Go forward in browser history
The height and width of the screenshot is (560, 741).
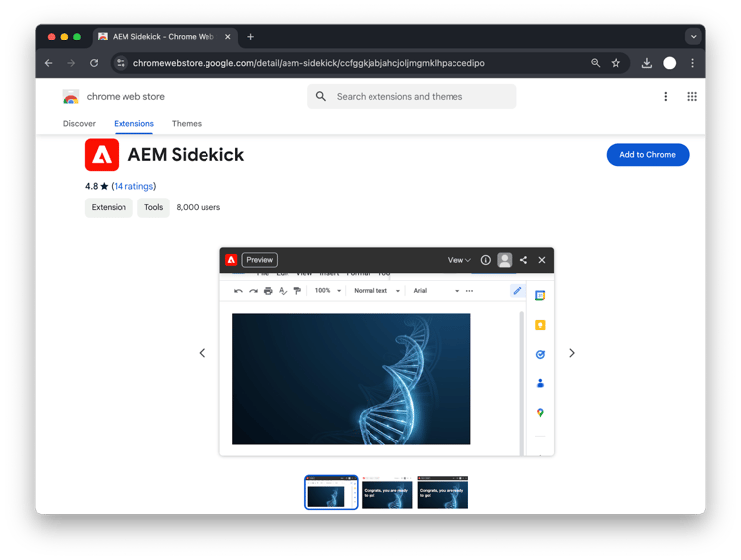pyautogui.click(x=71, y=63)
